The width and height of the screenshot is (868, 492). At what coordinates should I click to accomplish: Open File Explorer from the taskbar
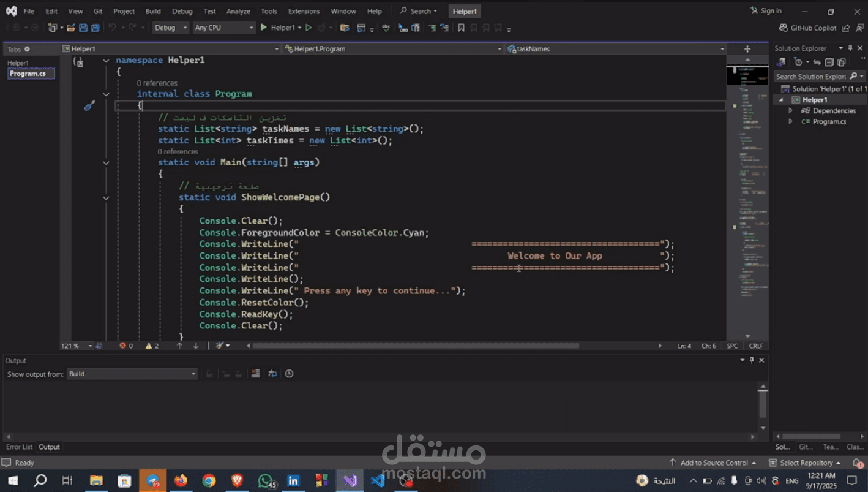[x=96, y=481]
